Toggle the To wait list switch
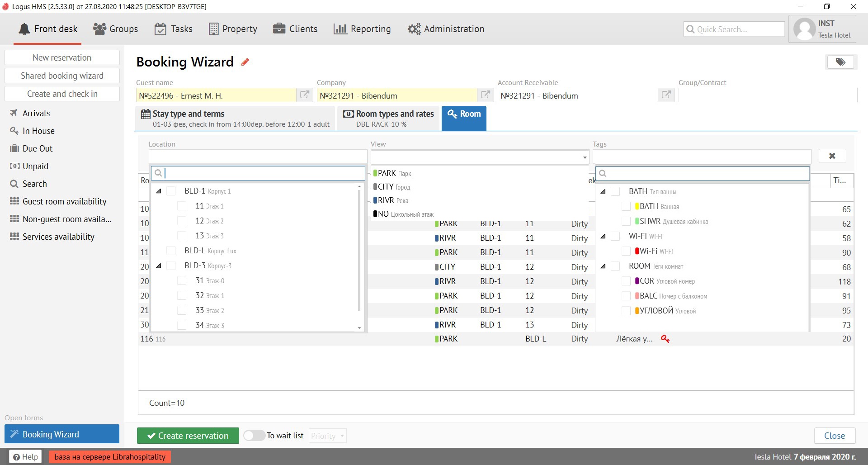 (x=254, y=436)
